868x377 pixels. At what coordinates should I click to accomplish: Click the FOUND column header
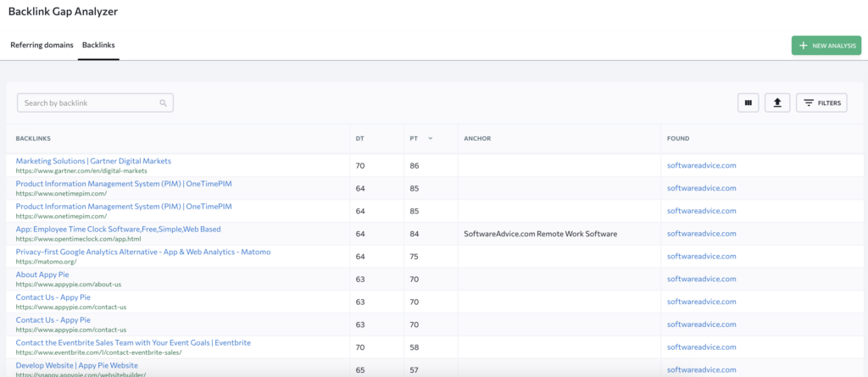click(x=678, y=138)
